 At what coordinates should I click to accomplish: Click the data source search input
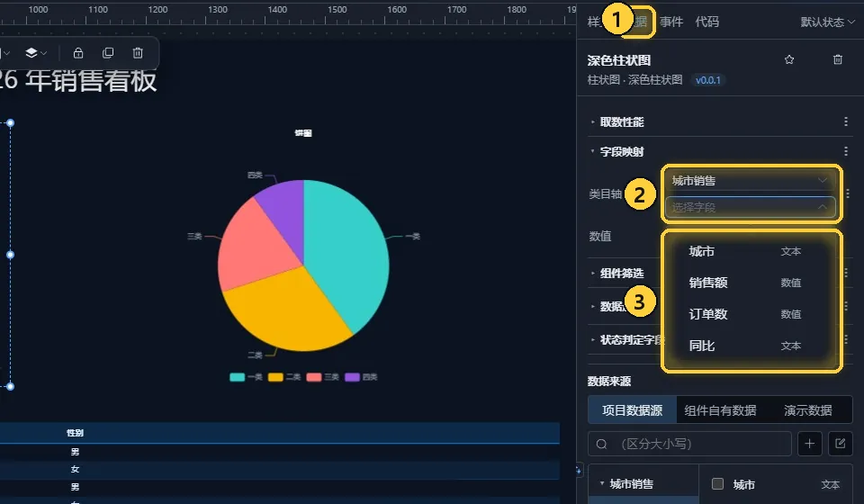coord(690,444)
